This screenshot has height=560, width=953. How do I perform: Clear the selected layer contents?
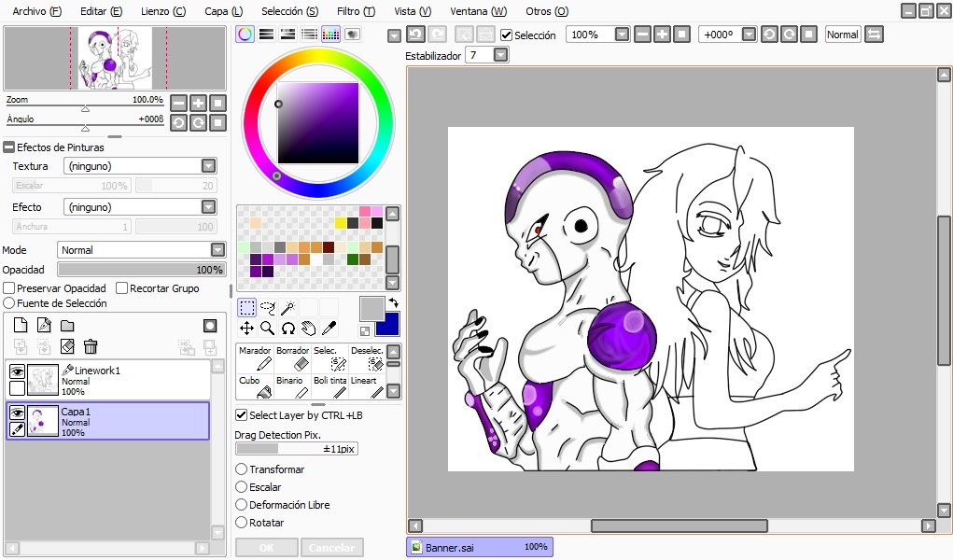(67, 346)
